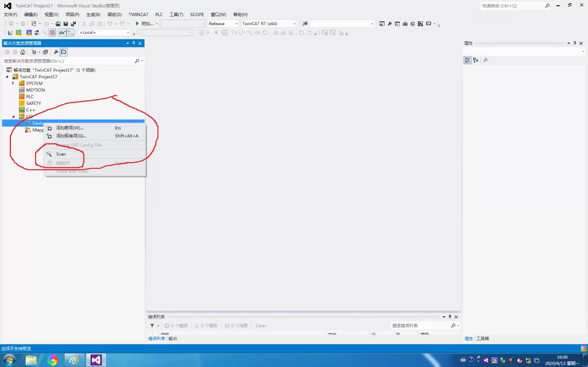Click the Scan context menu entry
The height and width of the screenshot is (367, 588).
click(x=61, y=154)
